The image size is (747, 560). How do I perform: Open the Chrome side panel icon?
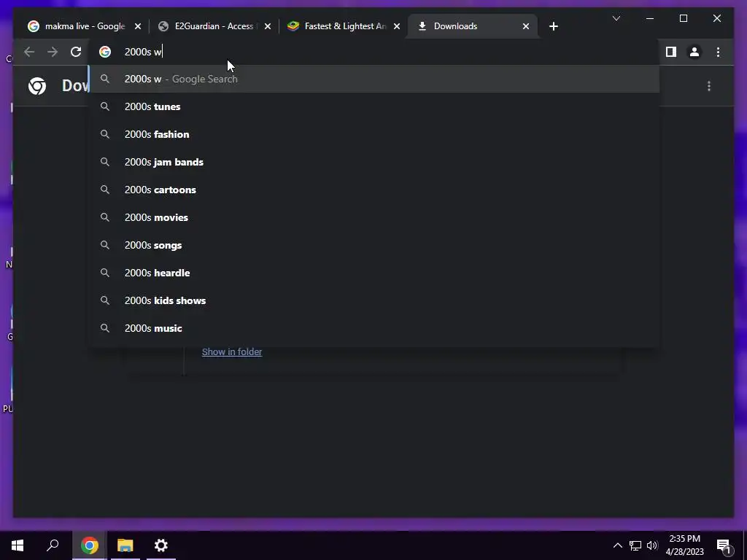coord(671,52)
